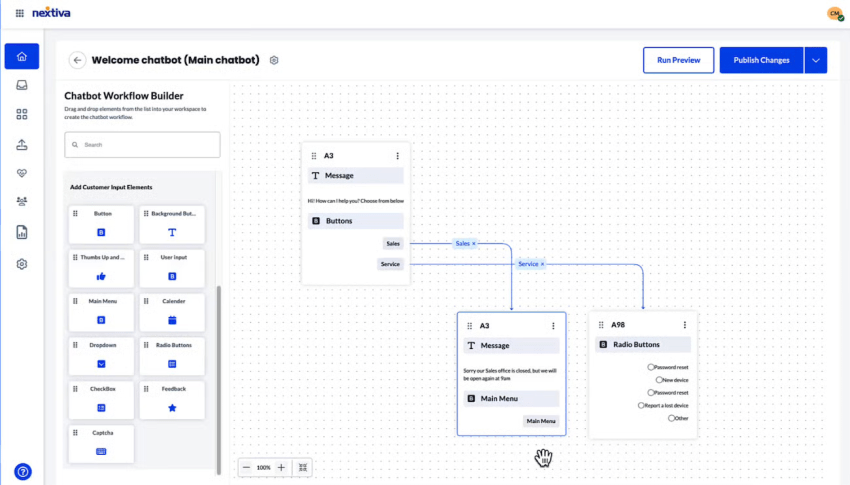Open the A98 node three-dot menu
Screen dimensions: 850x485
click(x=685, y=325)
